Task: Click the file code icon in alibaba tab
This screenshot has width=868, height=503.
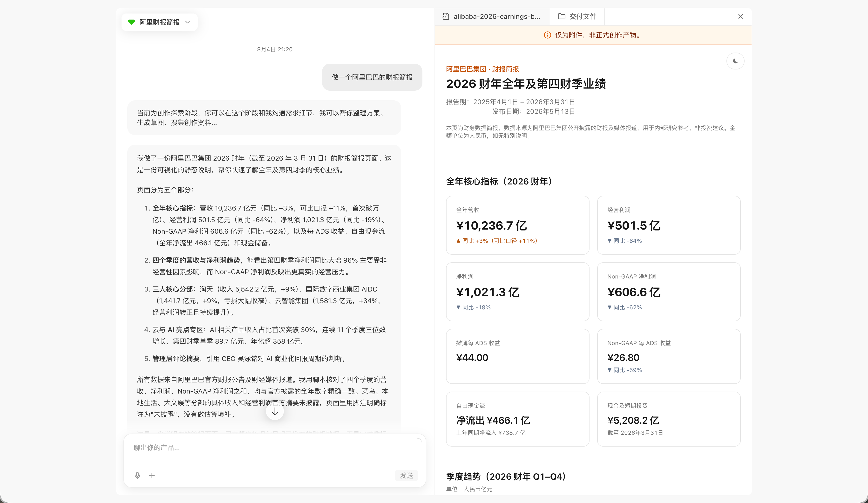Action: [x=446, y=16]
